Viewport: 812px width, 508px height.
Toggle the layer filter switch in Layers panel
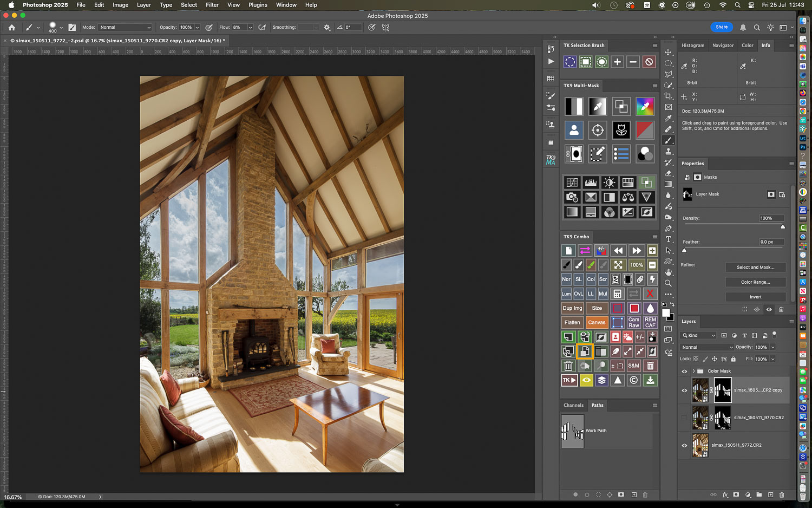click(775, 334)
